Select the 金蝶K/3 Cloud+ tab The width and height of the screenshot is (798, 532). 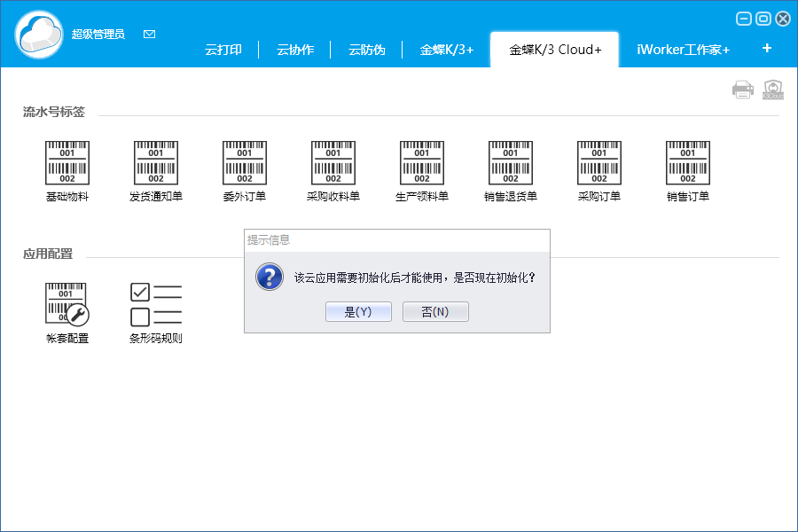(x=555, y=50)
